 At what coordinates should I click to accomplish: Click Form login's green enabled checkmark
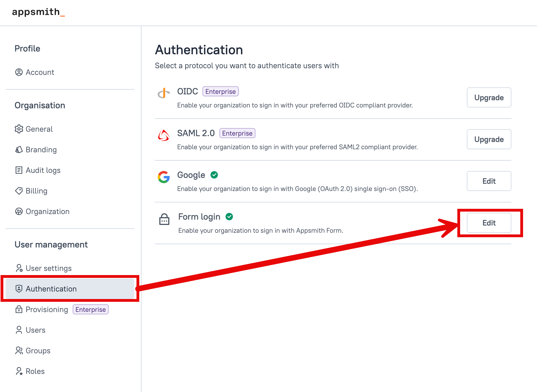229,217
